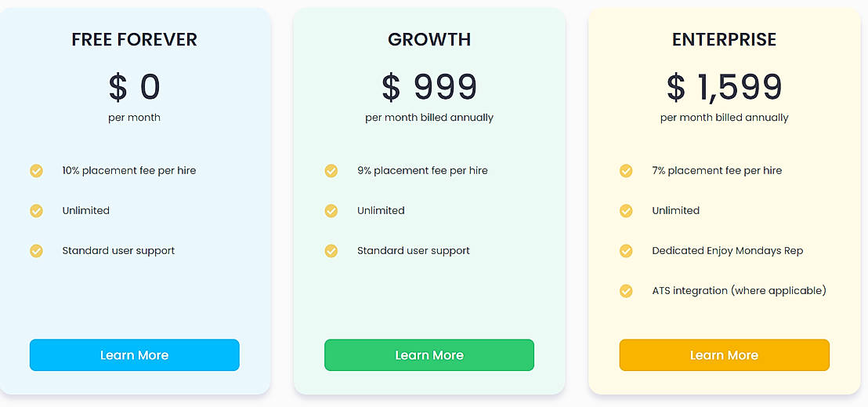Click Enterprise plan's Unlimited checkmark icon
868x407 pixels.
click(626, 211)
